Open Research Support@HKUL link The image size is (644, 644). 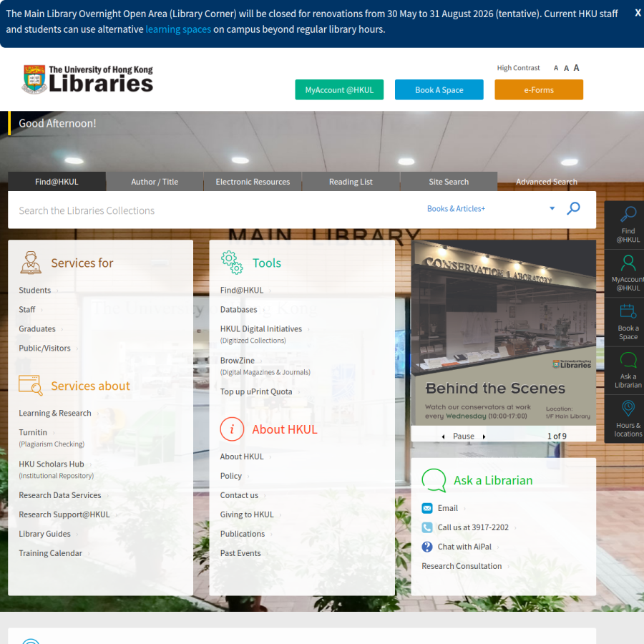64,514
